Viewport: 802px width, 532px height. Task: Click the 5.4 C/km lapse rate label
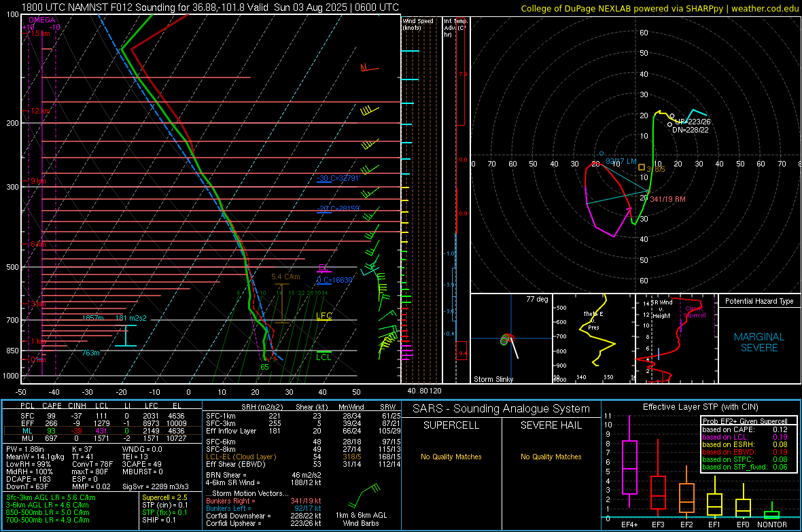click(285, 277)
